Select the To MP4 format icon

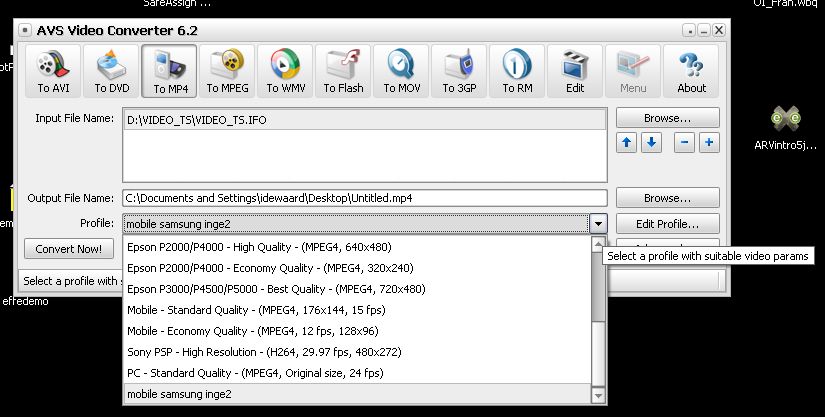coord(169,71)
